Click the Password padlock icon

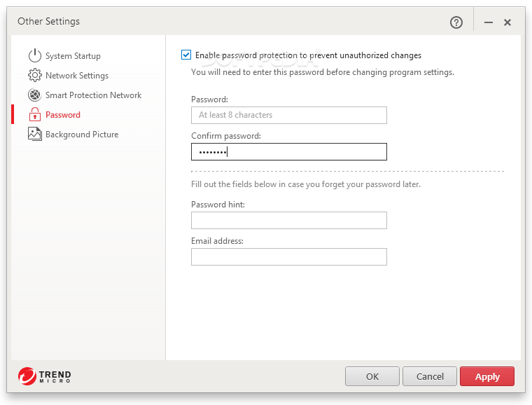click(35, 114)
